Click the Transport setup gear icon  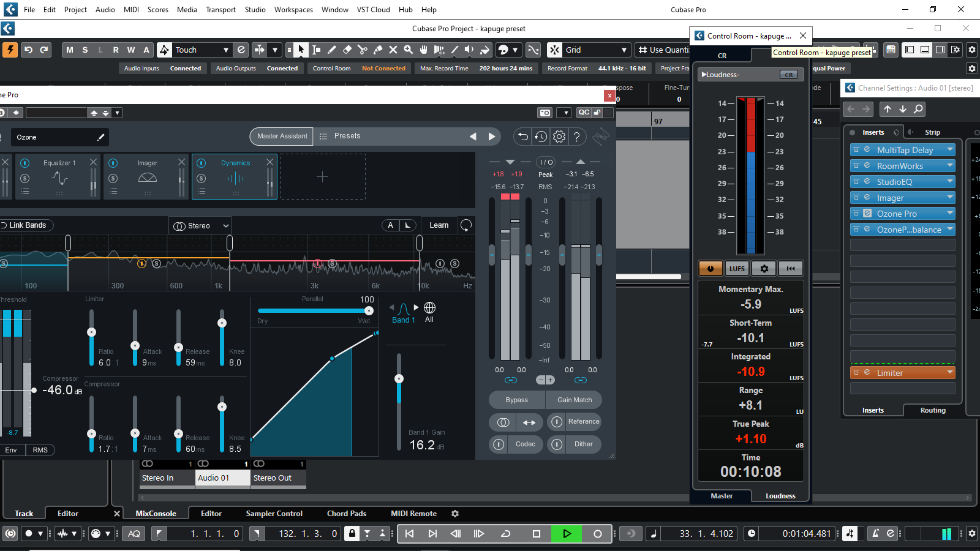(x=971, y=534)
